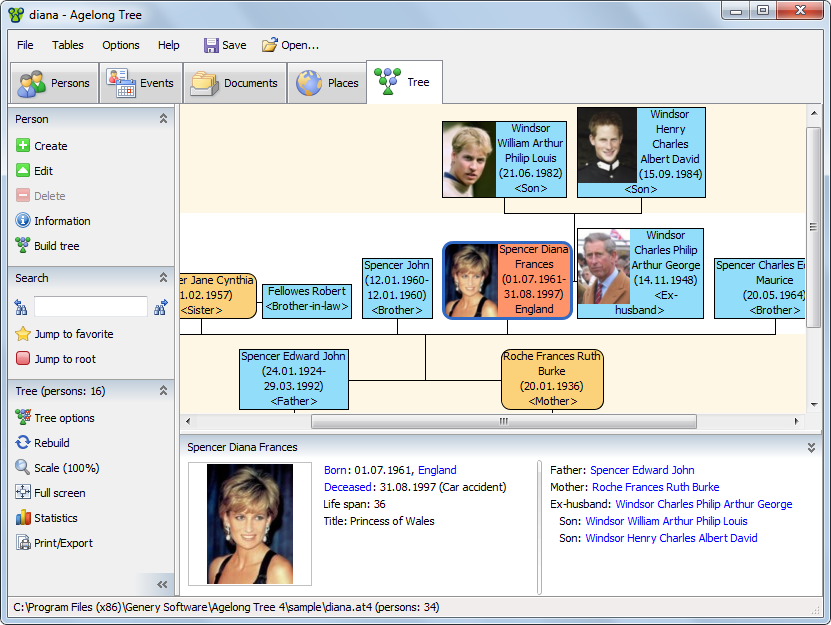Open the Tables menu
831x625 pixels.
coord(68,45)
